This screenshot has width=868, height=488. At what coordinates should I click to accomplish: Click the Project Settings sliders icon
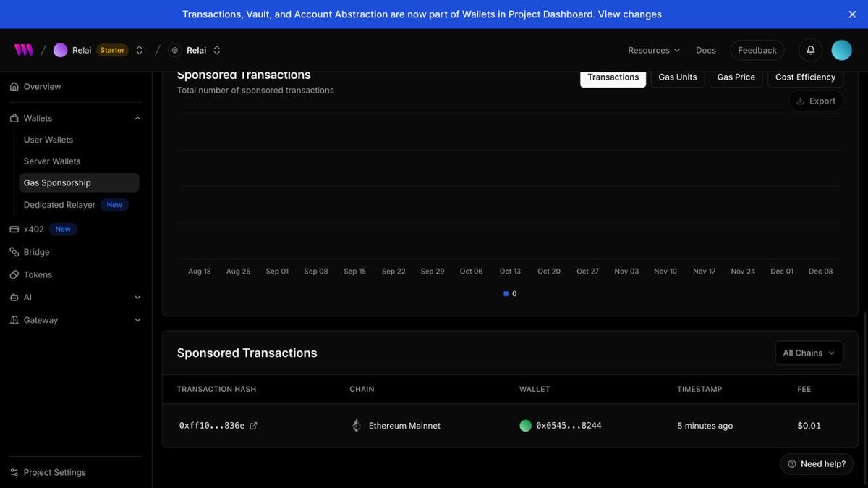[14, 472]
